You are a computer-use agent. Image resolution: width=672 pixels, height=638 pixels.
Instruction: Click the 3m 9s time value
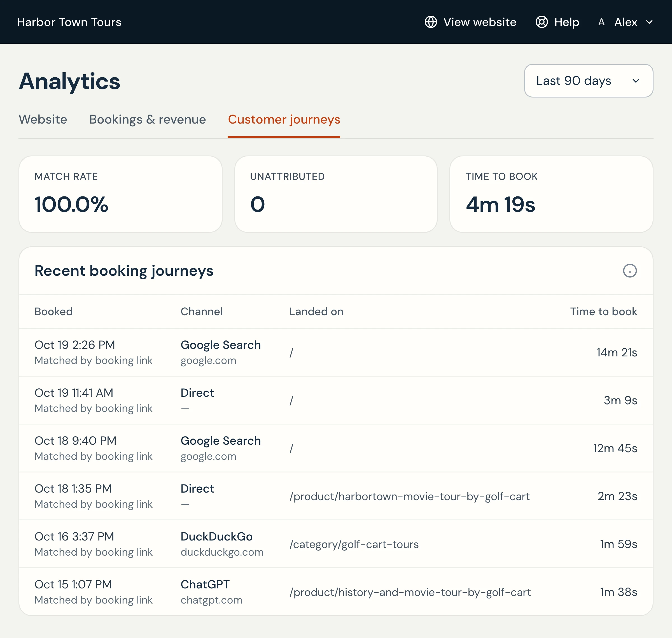click(x=620, y=400)
